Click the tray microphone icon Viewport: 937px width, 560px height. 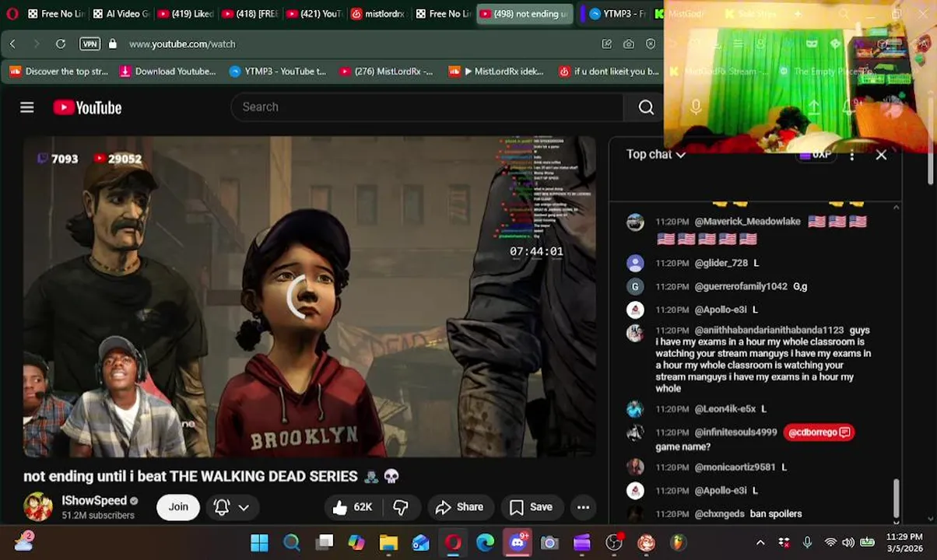807,543
